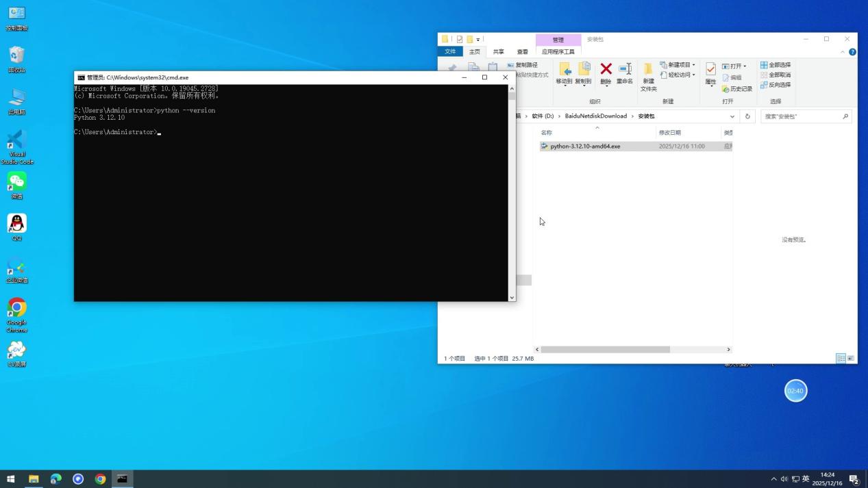Click the Help question-mark icon in Explorer
Image resolution: width=868 pixels, height=488 pixels.
point(852,51)
